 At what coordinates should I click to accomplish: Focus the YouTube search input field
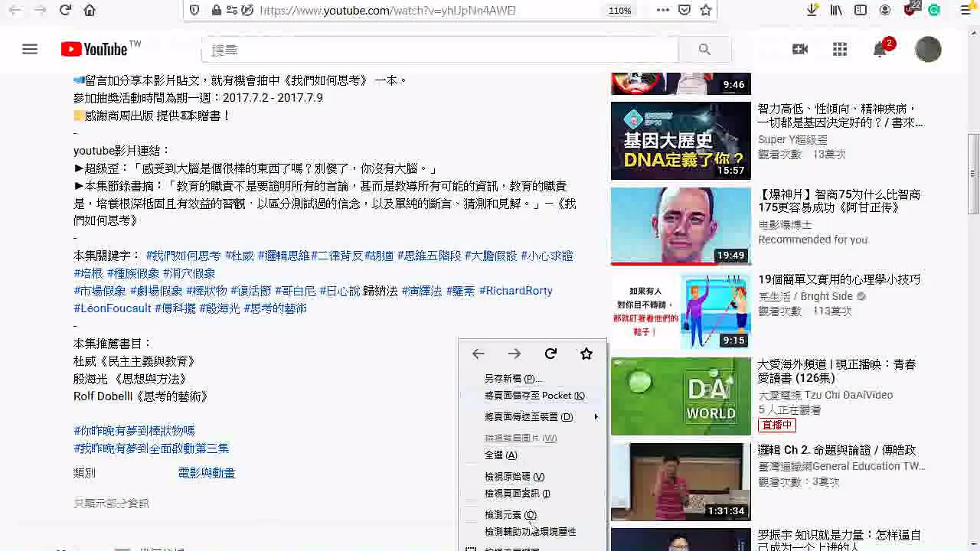(x=440, y=50)
